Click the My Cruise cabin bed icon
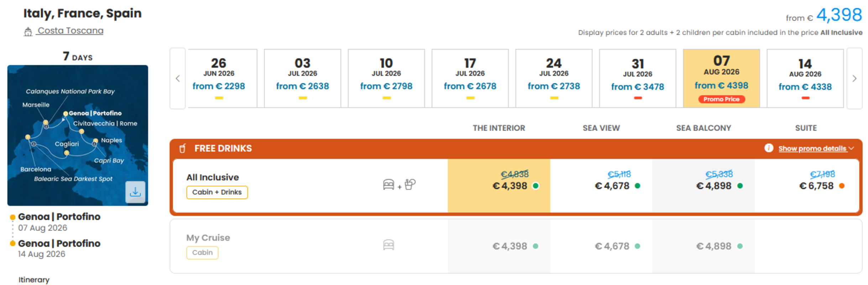Image resolution: width=868 pixels, height=285 pixels. [x=388, y=245]
